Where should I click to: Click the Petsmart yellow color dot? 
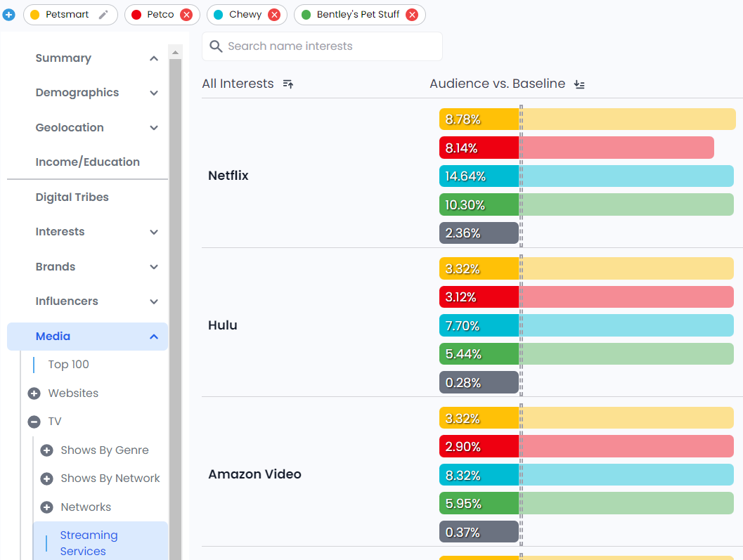pyautogui.click(x=34, y=15)
